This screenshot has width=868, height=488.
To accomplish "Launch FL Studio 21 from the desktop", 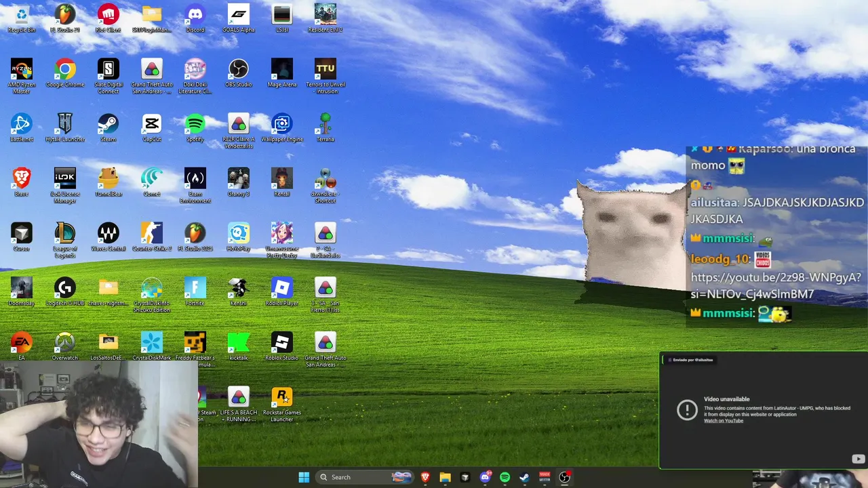I will (65, 18).
